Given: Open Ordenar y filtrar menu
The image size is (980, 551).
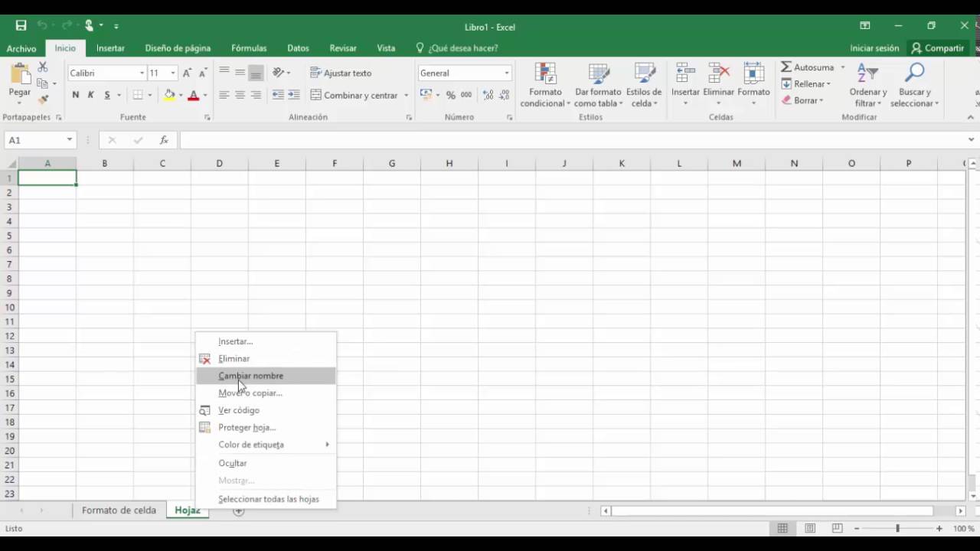Looking at the screenshot, I should pyautogui.click(x=868, y=85).
